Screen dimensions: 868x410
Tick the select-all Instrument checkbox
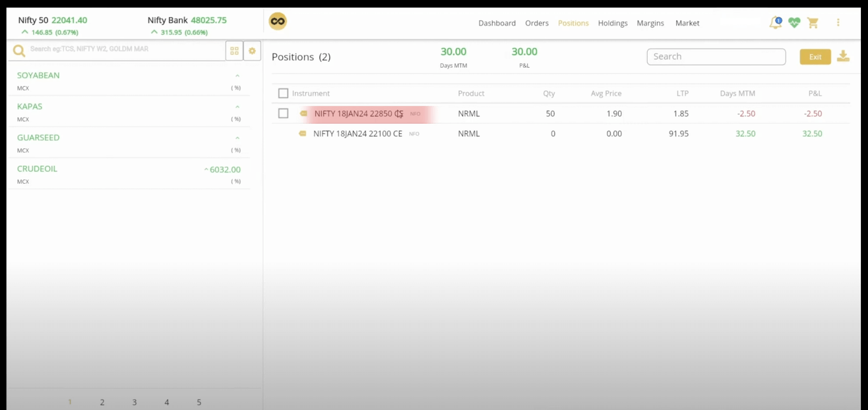283,93
